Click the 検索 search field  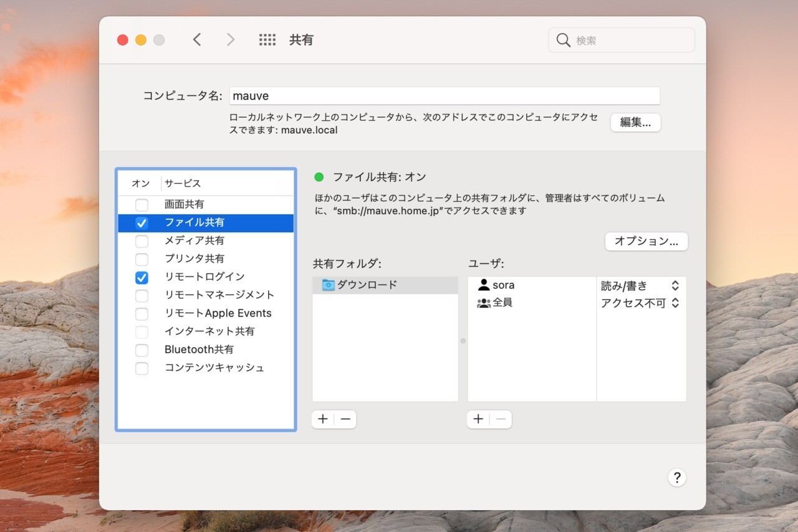[x=630, y=40]
